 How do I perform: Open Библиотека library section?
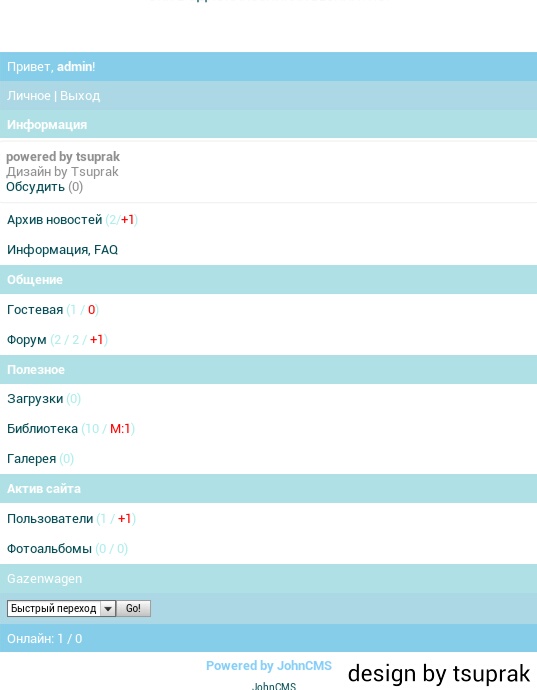[x=42, y=429]
